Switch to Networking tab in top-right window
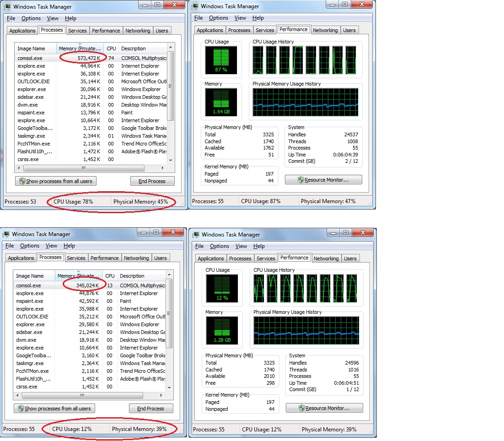Image resolution: width=504 pixels, height=441 pixels. pyautogui.click(x=325, y=30)
